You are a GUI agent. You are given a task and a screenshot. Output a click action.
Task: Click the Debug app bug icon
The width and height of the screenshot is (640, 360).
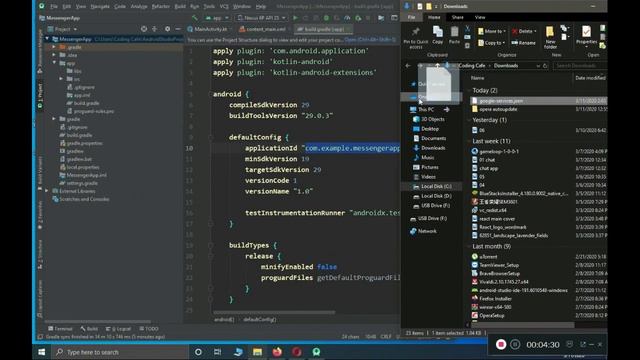(326, 18)
